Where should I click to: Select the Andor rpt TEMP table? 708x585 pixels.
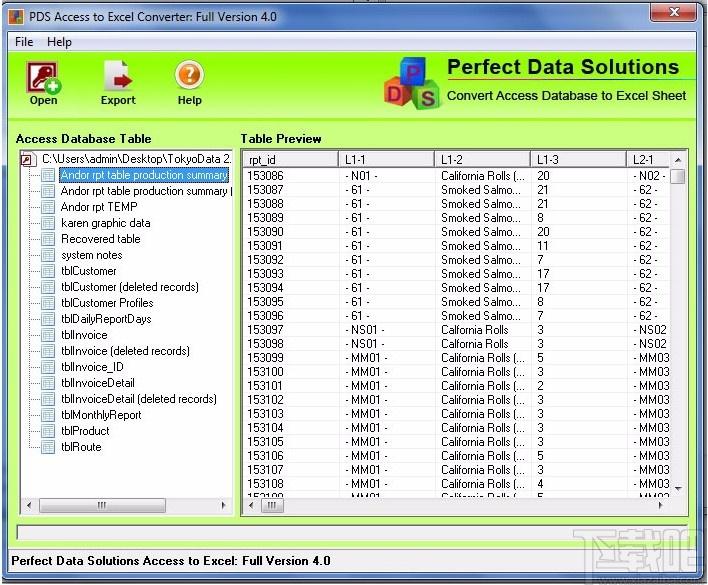point(99,207)
